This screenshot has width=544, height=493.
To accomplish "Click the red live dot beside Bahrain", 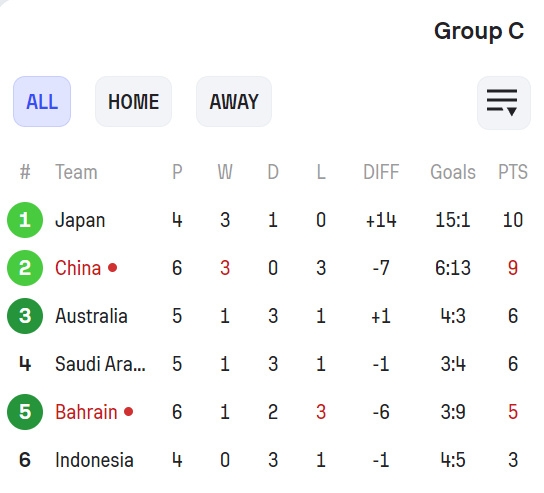I will point(129,411).
